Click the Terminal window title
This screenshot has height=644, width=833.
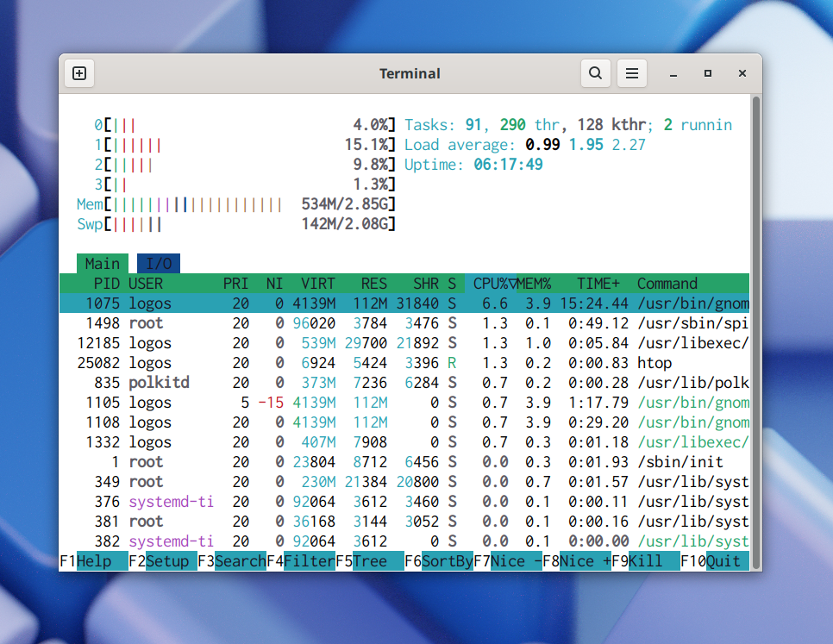[410, 73]
